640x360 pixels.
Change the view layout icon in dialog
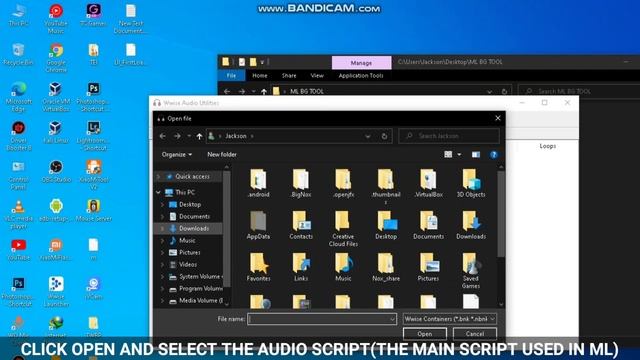pos(448,154)
